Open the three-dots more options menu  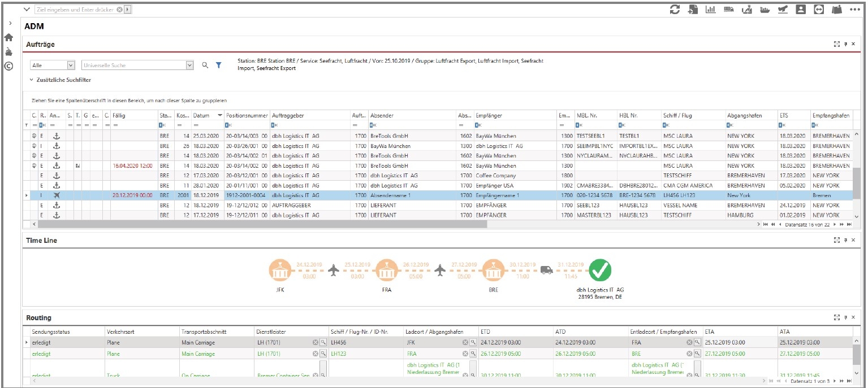coord(854,10)
